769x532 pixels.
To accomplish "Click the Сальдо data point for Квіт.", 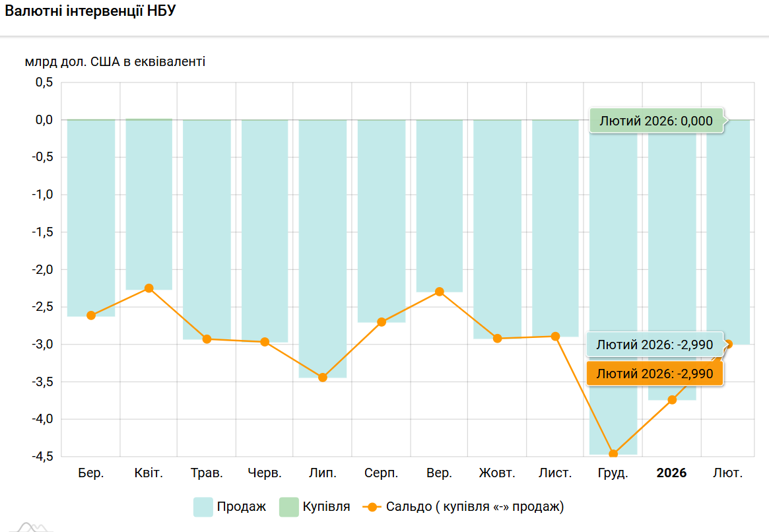I will point(149,288).
